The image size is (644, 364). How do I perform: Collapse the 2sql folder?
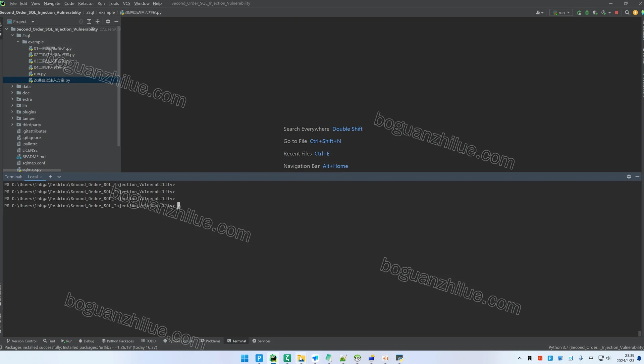12,36
